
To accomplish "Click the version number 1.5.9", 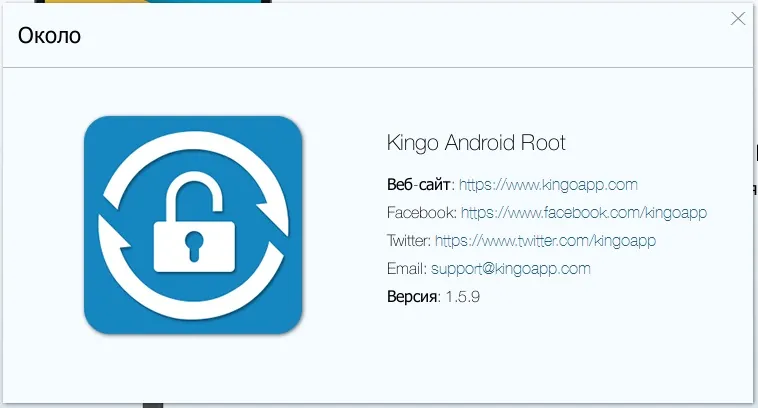I will (463, 296).
